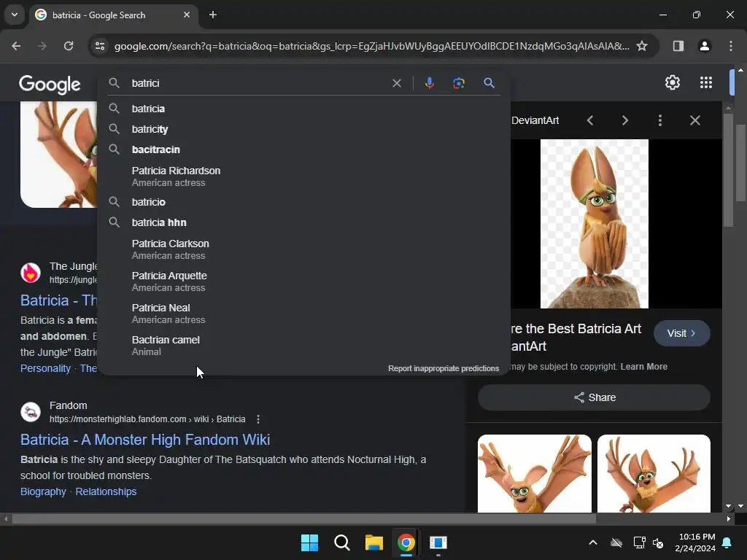Select the 'batricity' suggestion
747x560 pixels.
[x=304, y=129]
